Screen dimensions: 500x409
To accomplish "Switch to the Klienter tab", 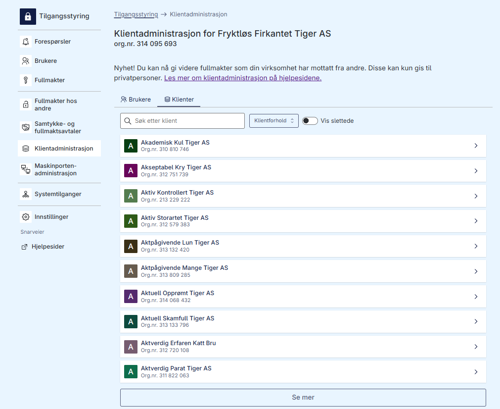I will pyautogui.click(x=179, y=99).
